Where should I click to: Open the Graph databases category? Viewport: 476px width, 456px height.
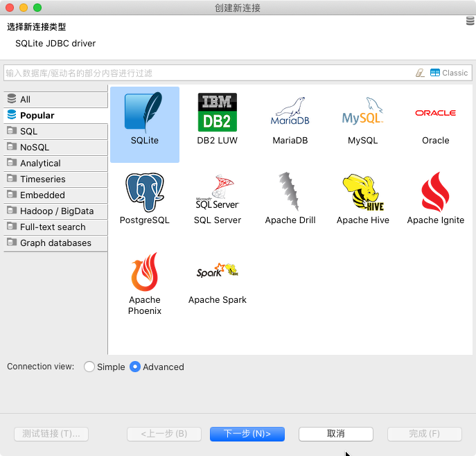(56, 243)
